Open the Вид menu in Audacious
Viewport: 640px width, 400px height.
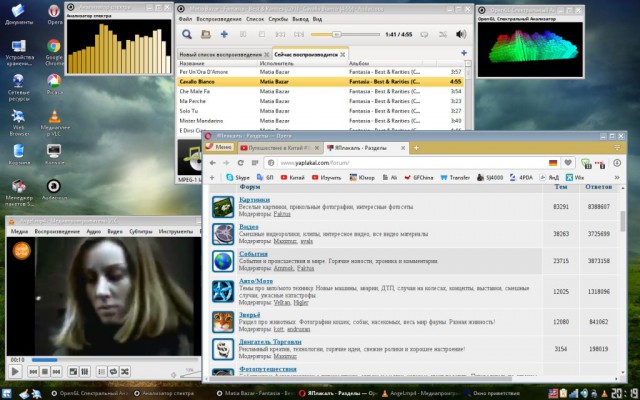click(x=317, y=19)
